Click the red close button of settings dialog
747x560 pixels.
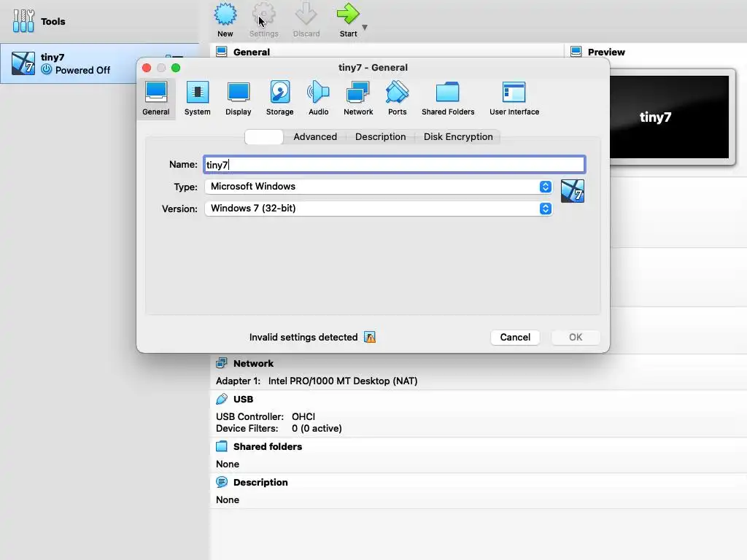click(x=147, y=68)
